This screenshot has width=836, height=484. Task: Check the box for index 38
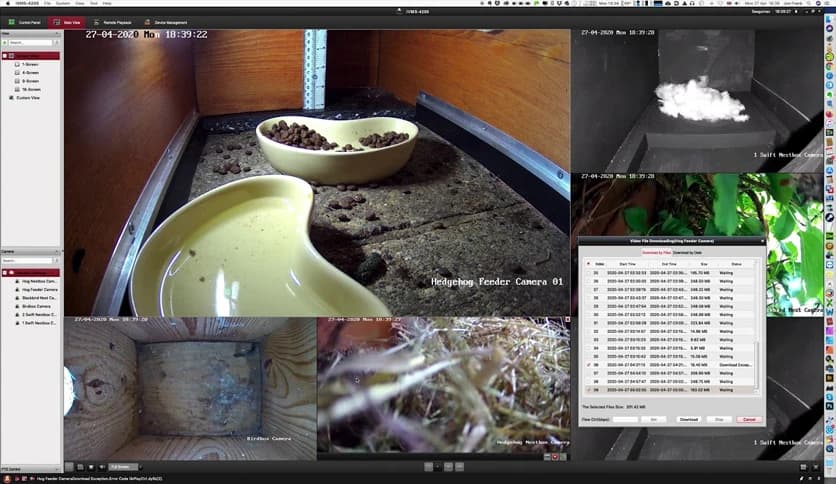[x=589, y=382]
